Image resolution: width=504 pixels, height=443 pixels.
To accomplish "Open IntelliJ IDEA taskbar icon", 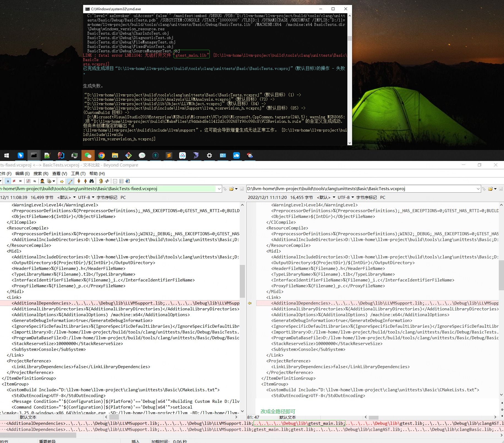I will coord(61,155).
